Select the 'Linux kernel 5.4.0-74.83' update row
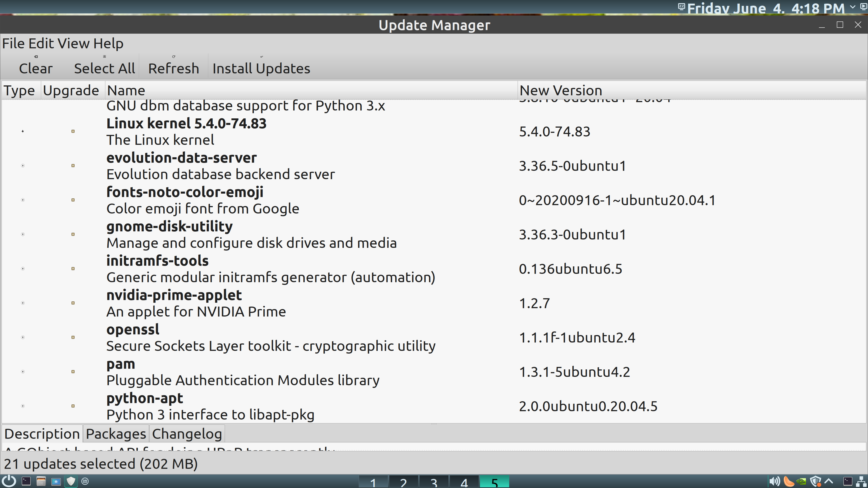868x488 pixels. click(x=434, y=131)
